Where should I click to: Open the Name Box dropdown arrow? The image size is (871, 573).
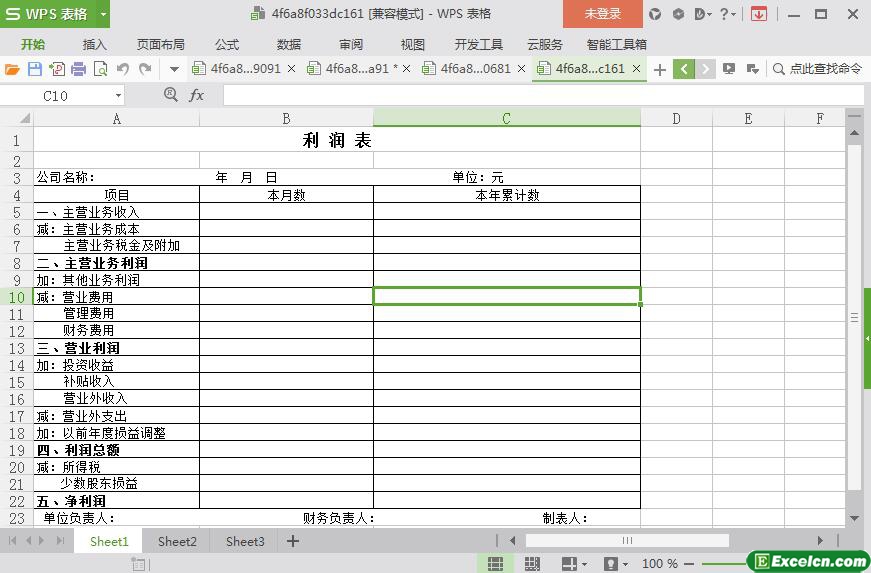pos(118,96)
